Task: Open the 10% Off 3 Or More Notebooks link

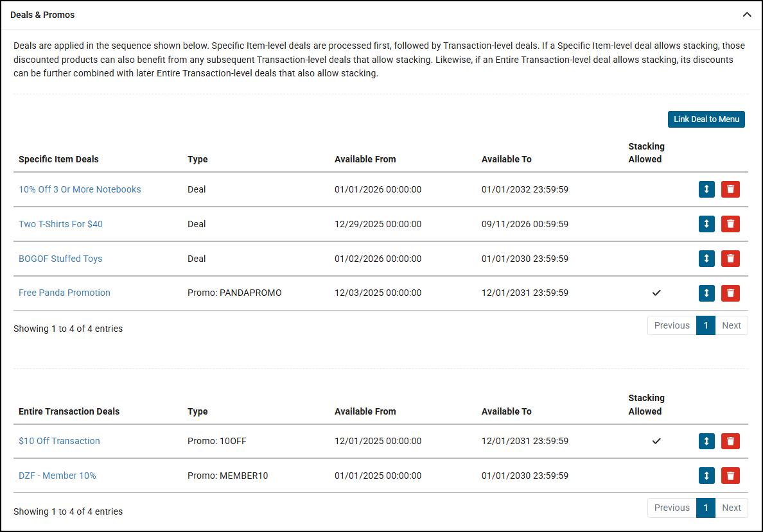Action: (80, 189)
